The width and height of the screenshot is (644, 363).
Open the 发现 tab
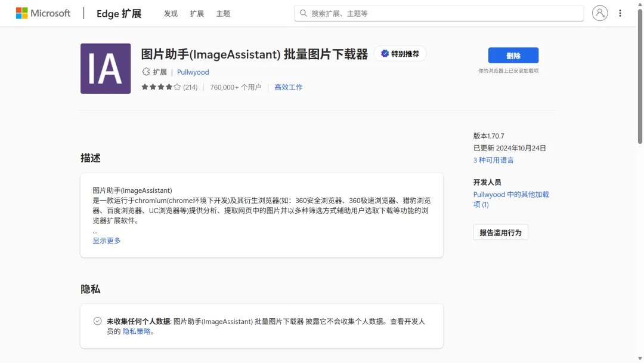(x=171, y=14)
